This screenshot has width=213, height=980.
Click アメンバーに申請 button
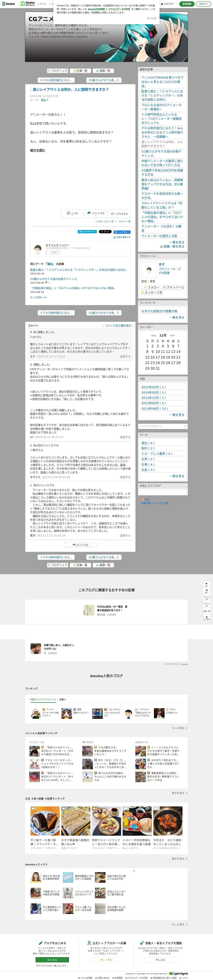pyautogui.click(x=174, y=287)
